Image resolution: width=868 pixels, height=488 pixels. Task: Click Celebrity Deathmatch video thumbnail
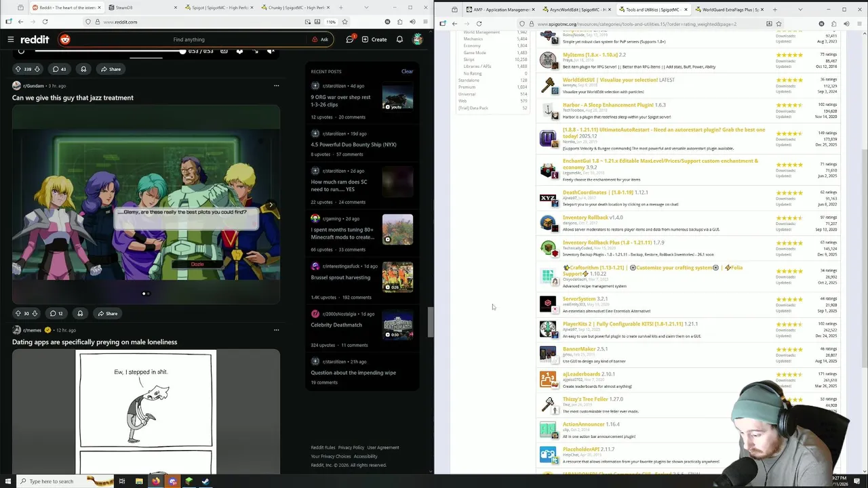[397, 325]
